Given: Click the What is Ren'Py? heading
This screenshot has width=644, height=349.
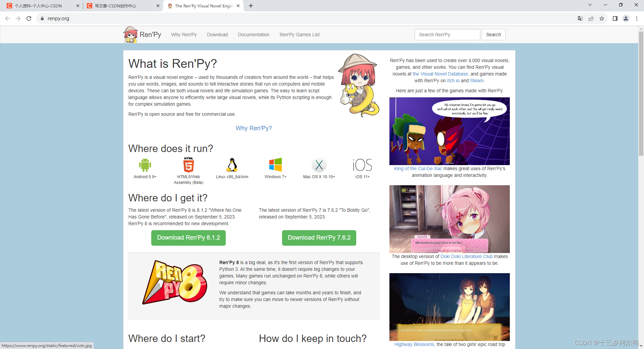Looking at the screenshot, I should (172, 63).
